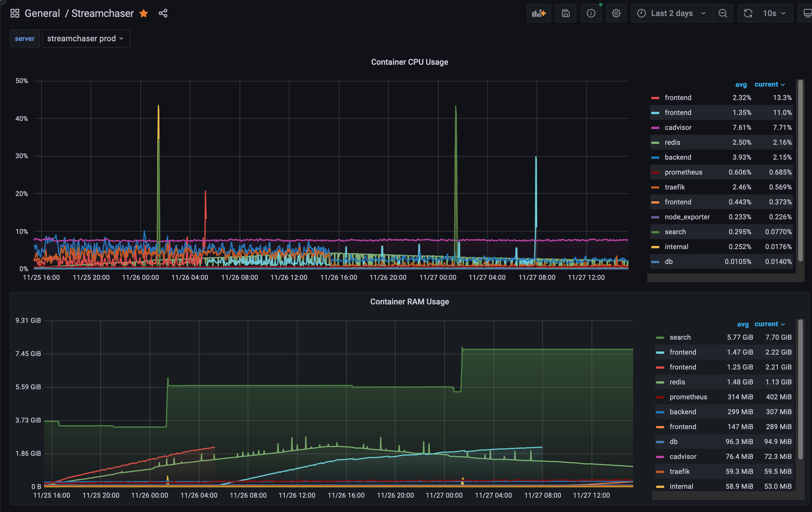Viewport: 812px width, 512px height.
Task: Hide the cadvisor series in CPU legend
Action: (x=678, y=127)
